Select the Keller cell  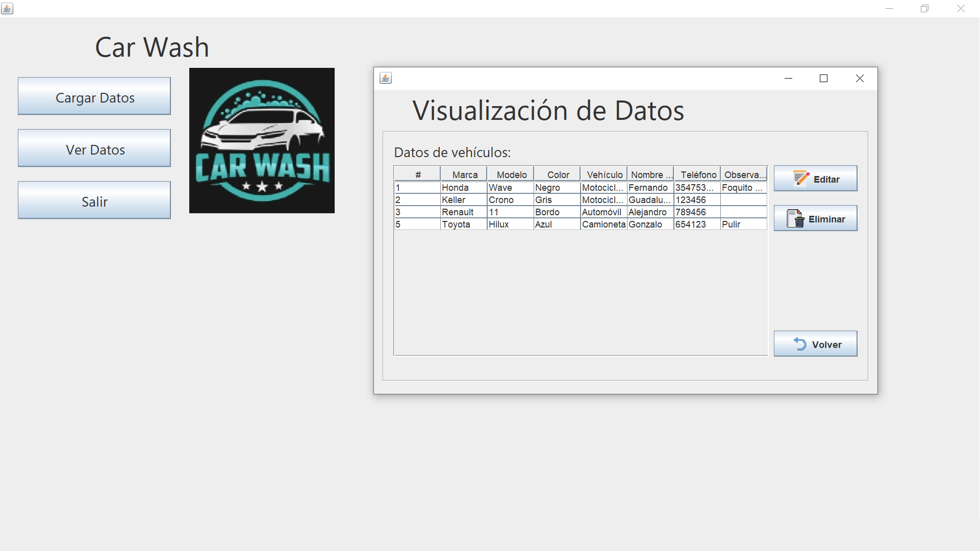(x=464, y=200)
